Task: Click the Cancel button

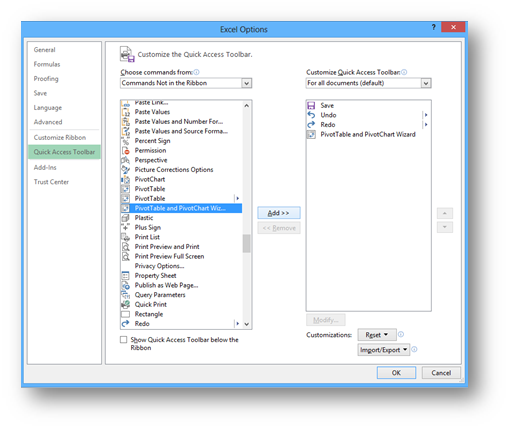Action: [441, 373]
